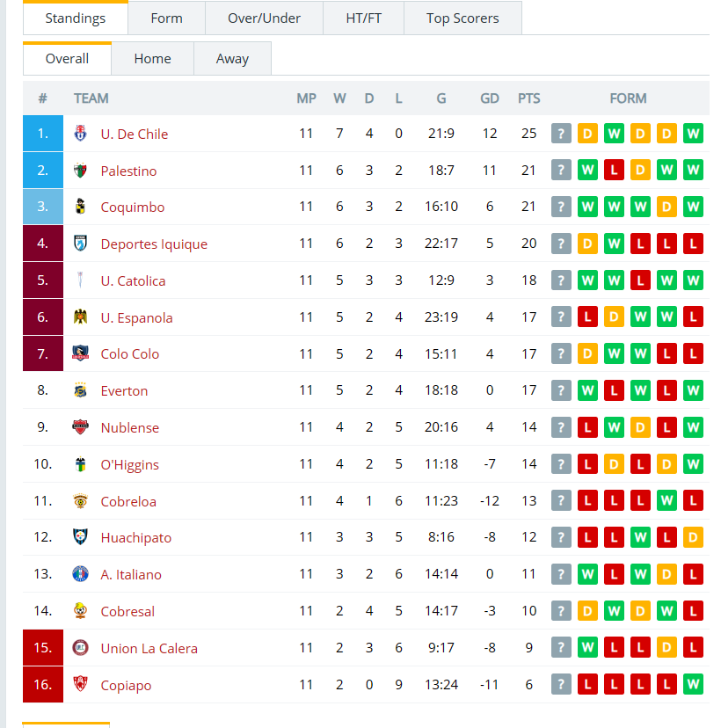Open the Deportes Iquique team link

click(x=154, y=244)
